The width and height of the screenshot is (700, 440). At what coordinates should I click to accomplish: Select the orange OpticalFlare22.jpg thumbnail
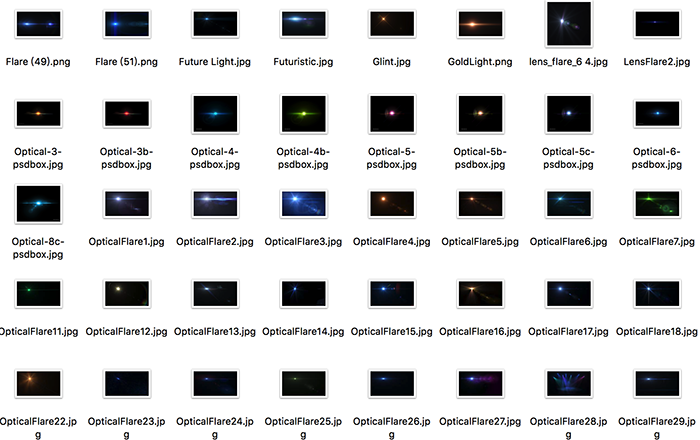tap(38, 383)
